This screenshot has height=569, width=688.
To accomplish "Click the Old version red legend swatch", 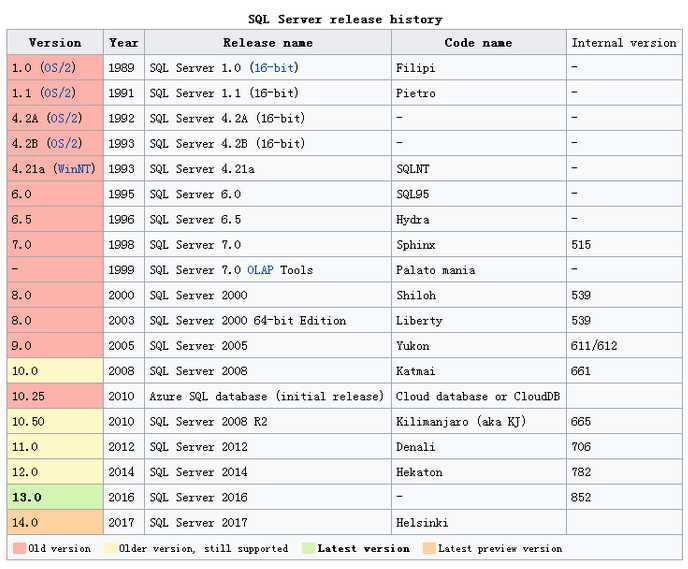I will (x=19, y=548).
